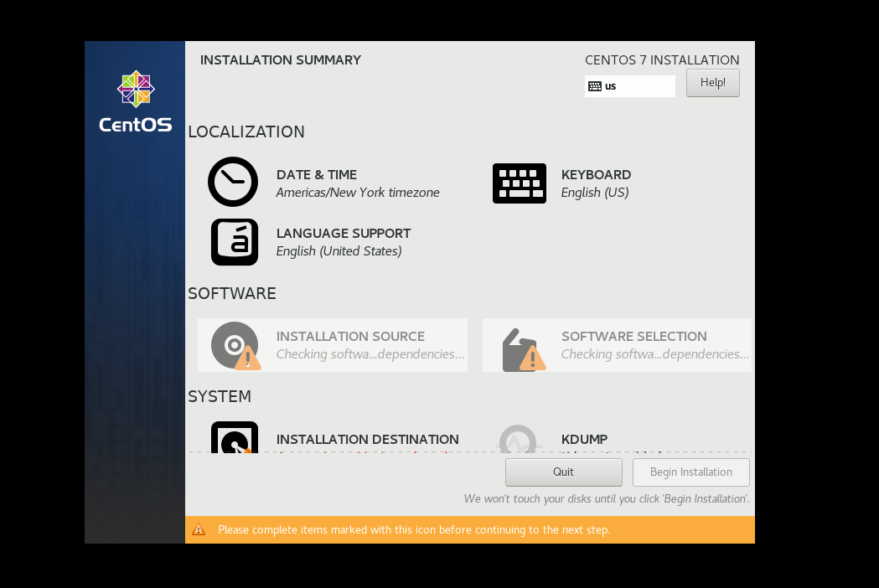Image resolution: width=879 pixels, height=588 pixels.
Task: Select INSTALLATION SOURCE label
Action: 350,337
